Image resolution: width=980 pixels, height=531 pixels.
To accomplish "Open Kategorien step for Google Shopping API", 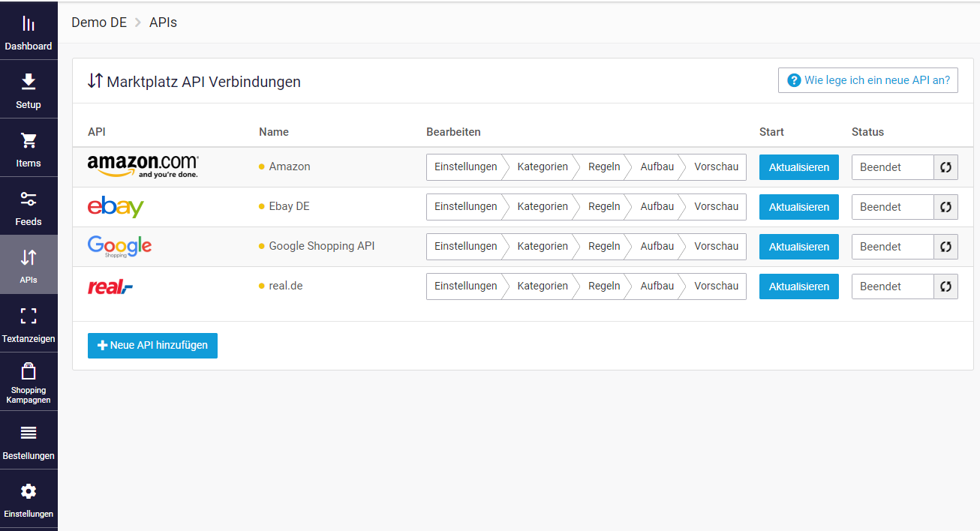I will [543, 247].
